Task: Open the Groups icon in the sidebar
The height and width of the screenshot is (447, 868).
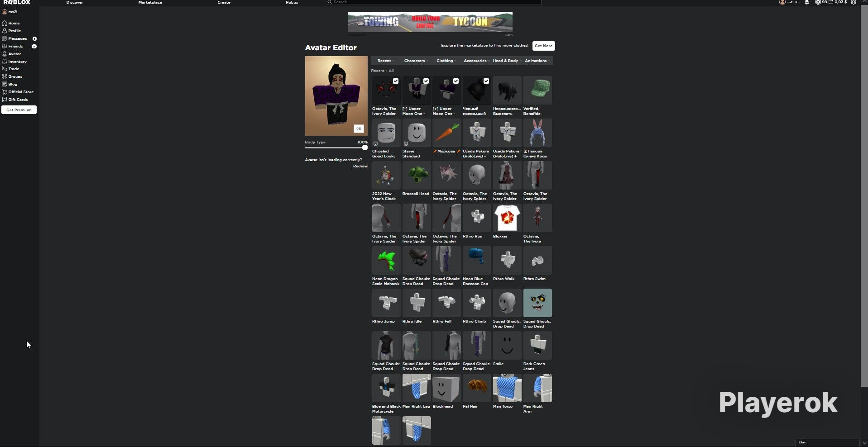Action: point(5,76)
